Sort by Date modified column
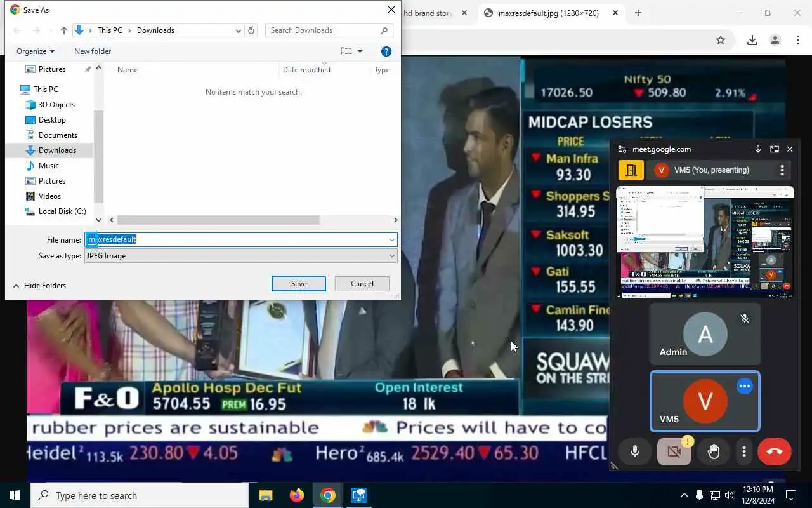This screenshot has height=508, width=812. (x=306, y=70)
